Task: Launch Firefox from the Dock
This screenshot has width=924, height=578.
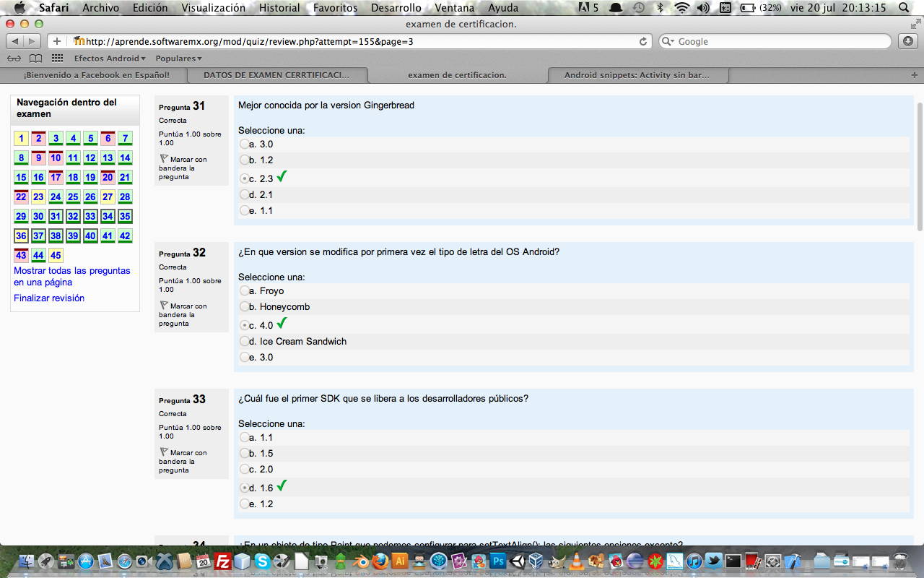Action: pyautogui.click(x=380, y=561)
